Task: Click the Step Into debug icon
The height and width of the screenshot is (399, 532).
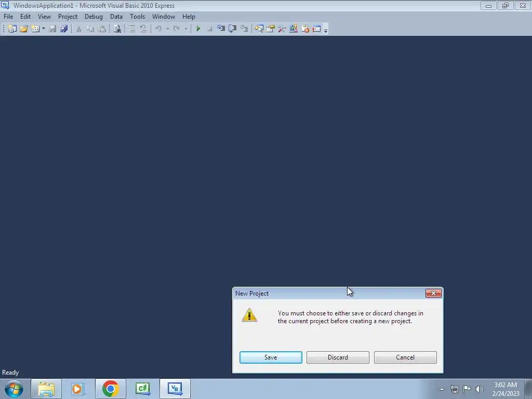Action: click(221, 29)
